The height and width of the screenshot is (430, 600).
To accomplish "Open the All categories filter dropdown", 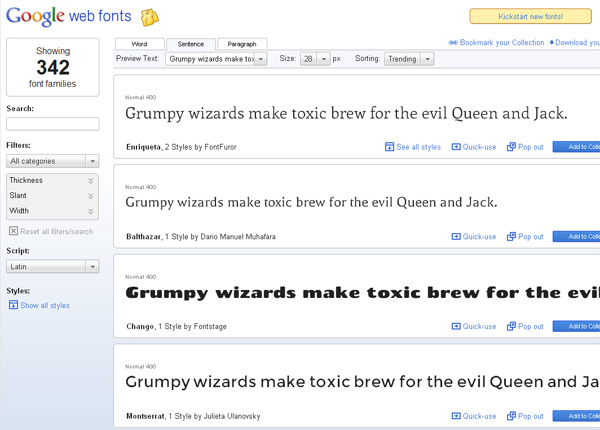I will [53, 161].
